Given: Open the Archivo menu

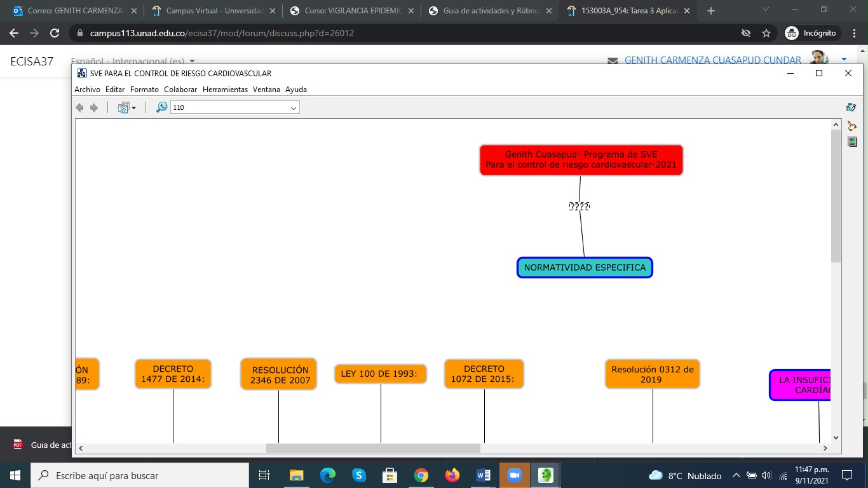Looking at the screenshot, I should pos(87,90).
